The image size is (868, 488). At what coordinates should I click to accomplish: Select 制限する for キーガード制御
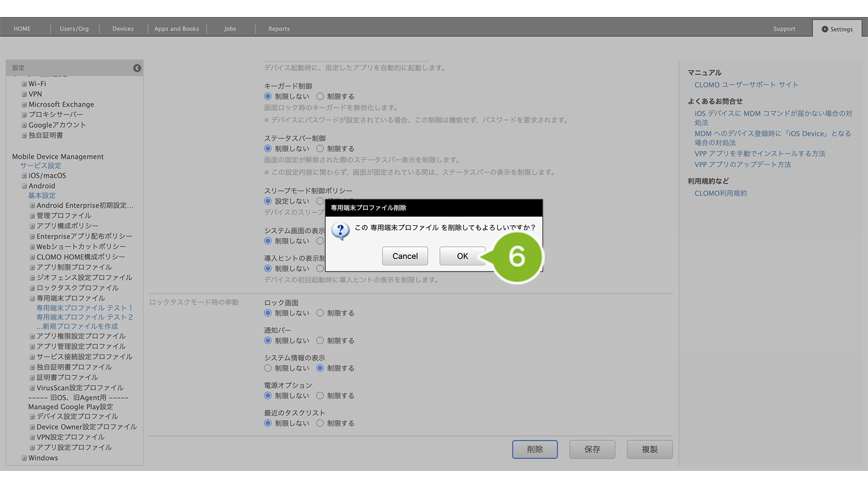(320, 97)
